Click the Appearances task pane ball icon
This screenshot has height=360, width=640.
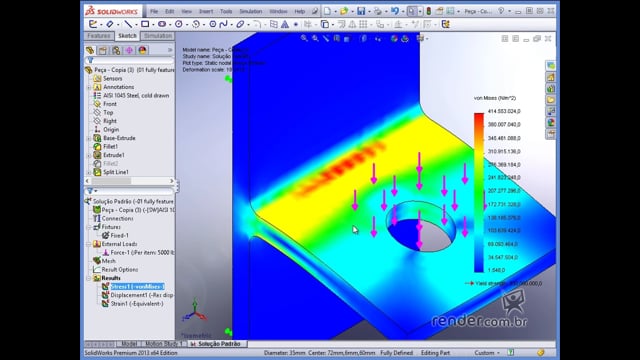click(x=551, y=122)
